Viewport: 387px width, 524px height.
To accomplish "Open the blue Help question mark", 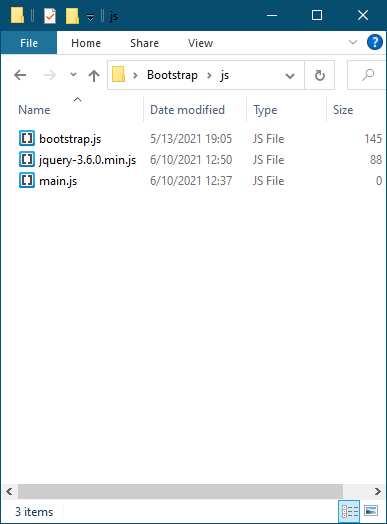I will [375, 42].
